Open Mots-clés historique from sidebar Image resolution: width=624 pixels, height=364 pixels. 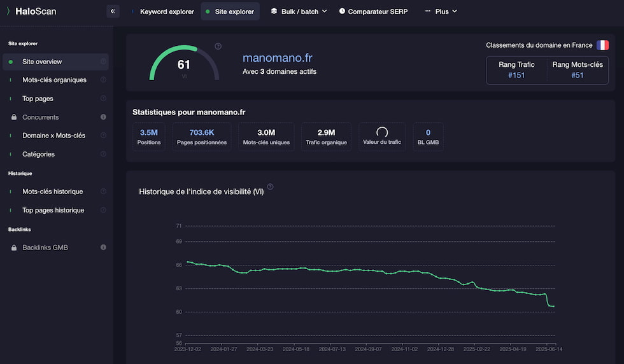(52, 192)
